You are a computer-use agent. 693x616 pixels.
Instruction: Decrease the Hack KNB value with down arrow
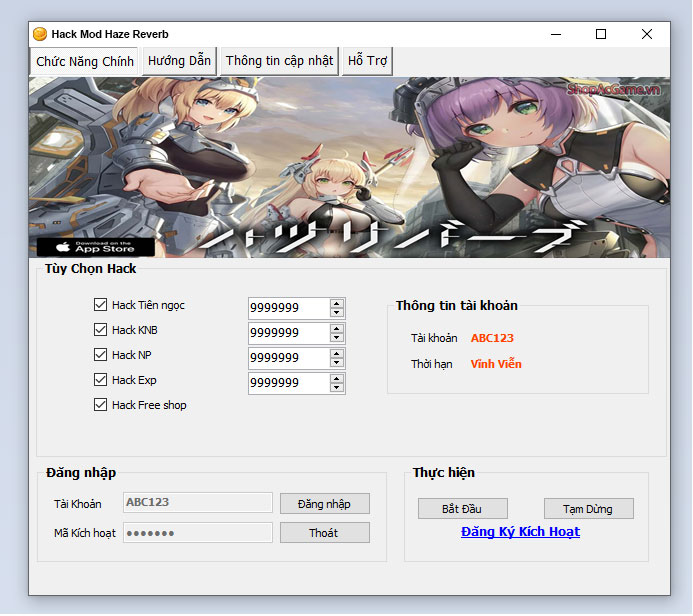tap(337, 338)
